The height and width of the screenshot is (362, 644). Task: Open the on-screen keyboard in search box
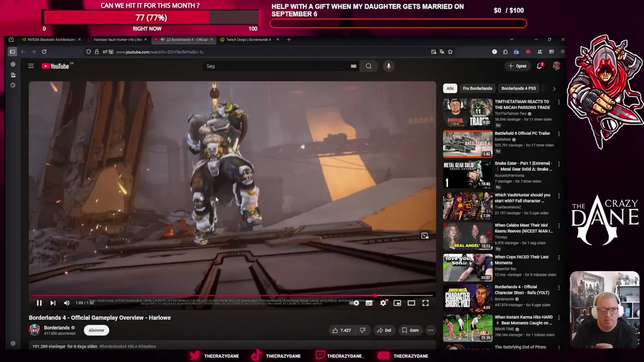click(353, 66)
